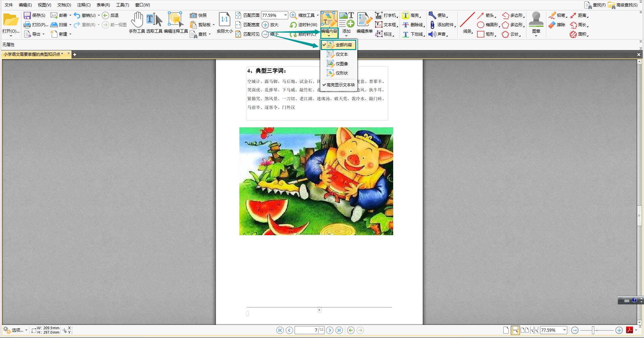Select the 选取工具 text selection tool
This screenshot has width=644, height=338.
(154, 23)
